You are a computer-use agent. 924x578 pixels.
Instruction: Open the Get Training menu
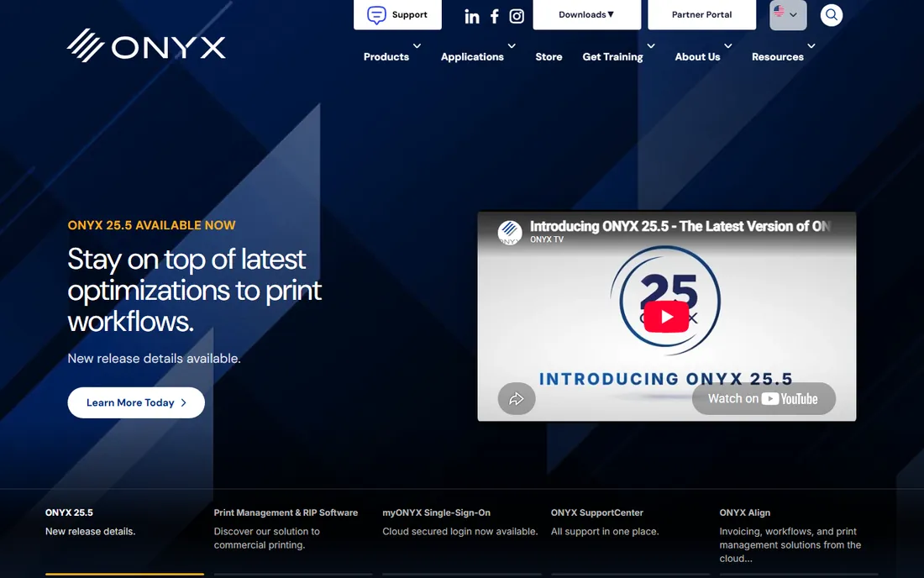(613, 56)
